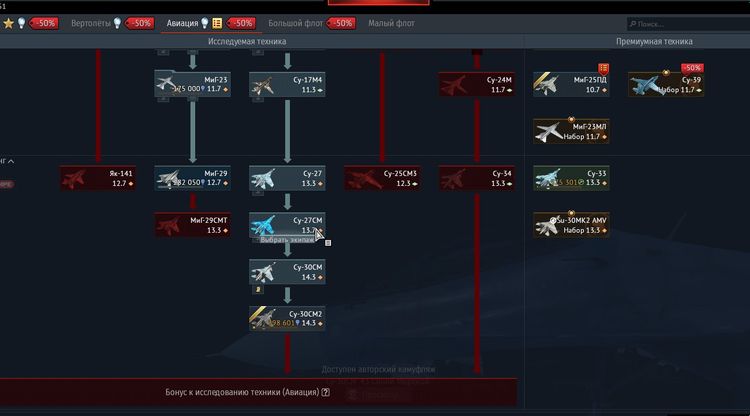Click the locked Су-25СМ3 aircraft
The height and width of the screenshot is (416, 750).
382,178
